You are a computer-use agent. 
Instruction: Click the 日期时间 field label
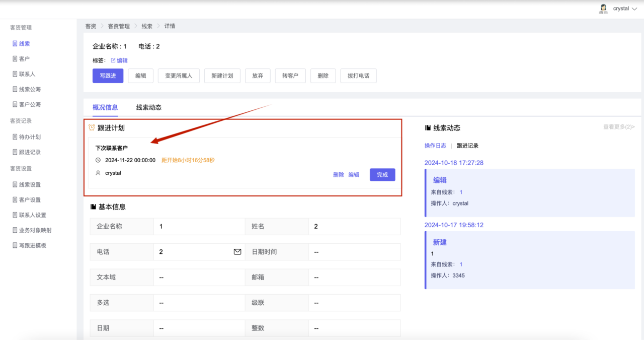[264, 252]
